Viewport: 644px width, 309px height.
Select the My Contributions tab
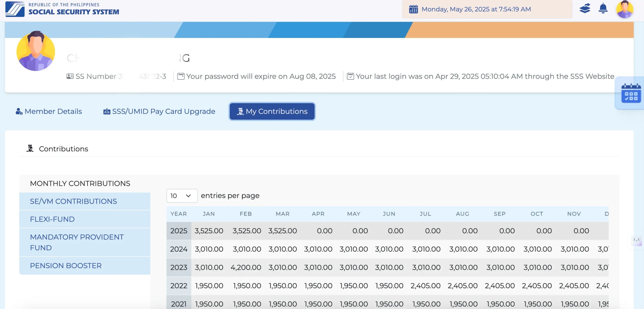click(272, 111)
